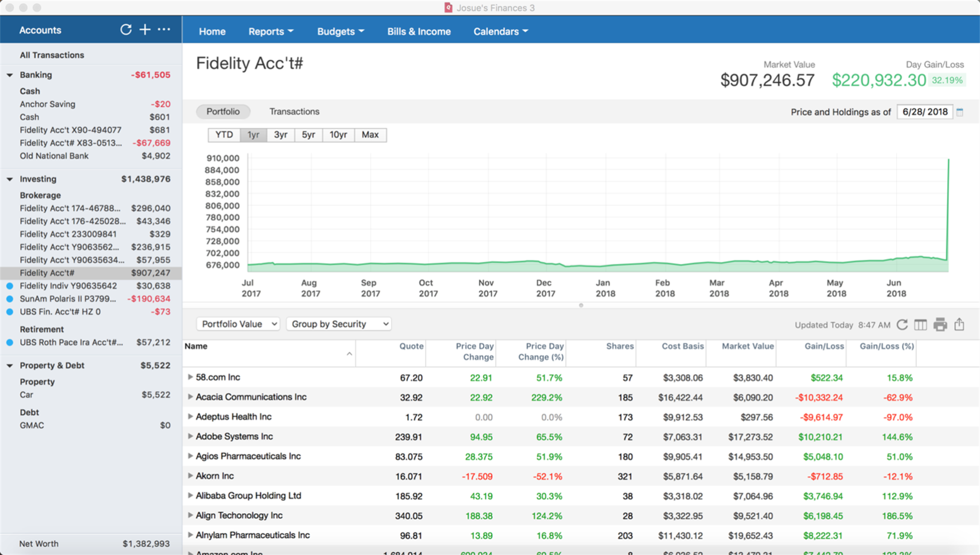Print the portfolio holdings
Viewport: 980px width, 555px height.
(940, 325)
